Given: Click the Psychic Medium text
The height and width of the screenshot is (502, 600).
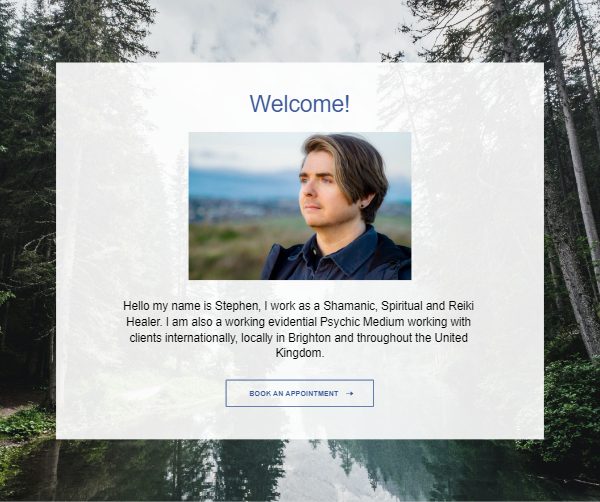Looking at the screenshot, I should (x=362, y=322).
